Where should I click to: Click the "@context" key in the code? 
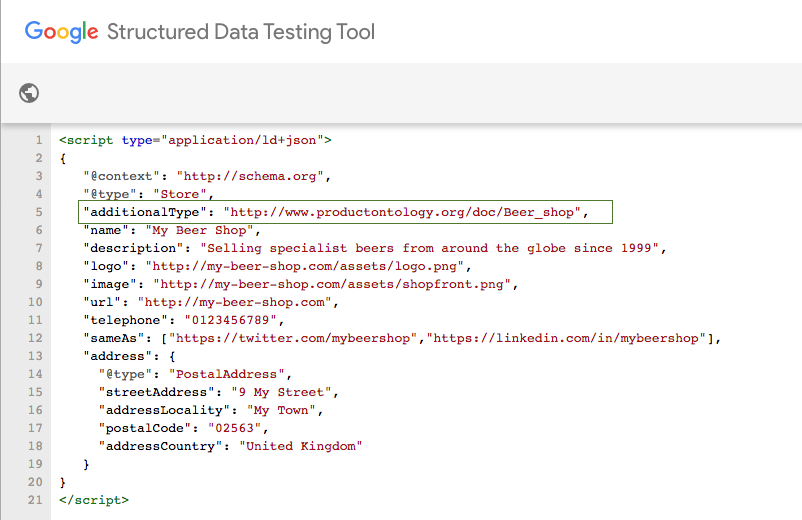click(x=122, y=176)
